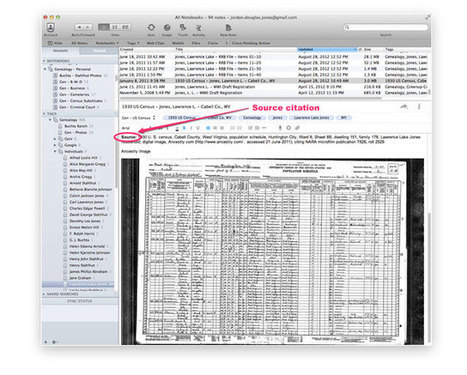
Task: Collapse the Tags section
Action: coord(44,114)
